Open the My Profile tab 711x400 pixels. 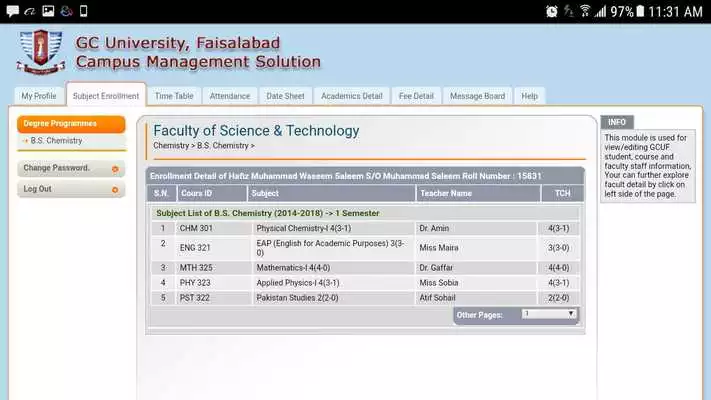click(39, 96)
